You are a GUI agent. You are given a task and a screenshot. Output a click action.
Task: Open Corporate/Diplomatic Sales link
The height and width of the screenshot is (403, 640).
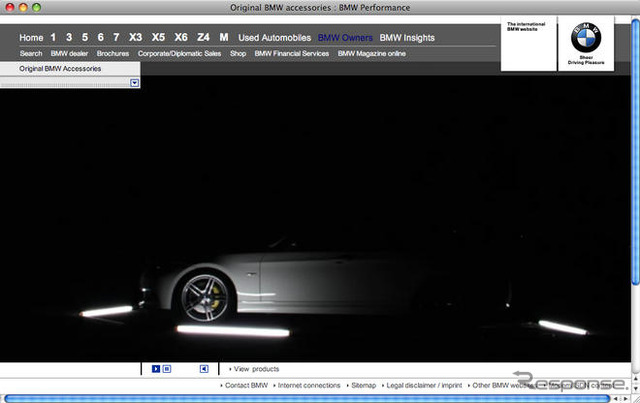[x=179, y=53]
